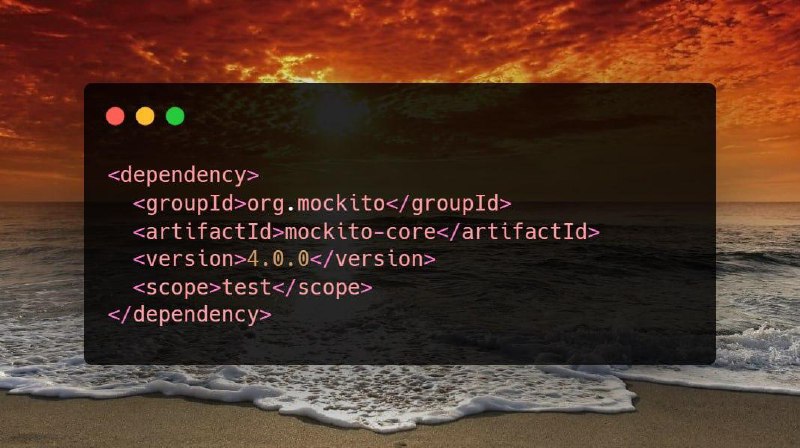Viewport: 800px width, 448px height.
Task: Click the org.mockito group value
Action: (316, 204)
